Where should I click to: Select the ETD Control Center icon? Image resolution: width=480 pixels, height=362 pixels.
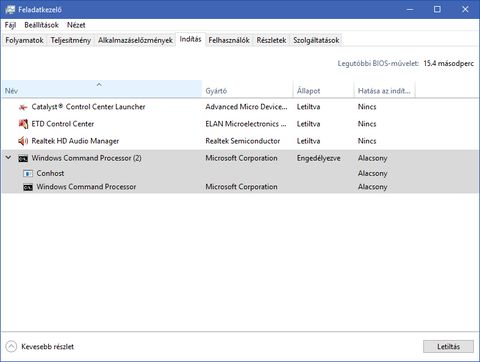tap(23, 124)
